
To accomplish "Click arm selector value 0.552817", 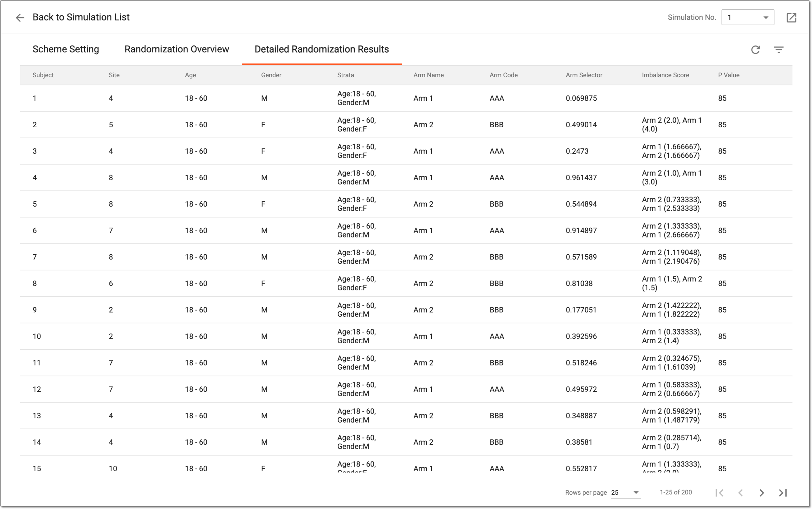I will (x=581, y=469).
